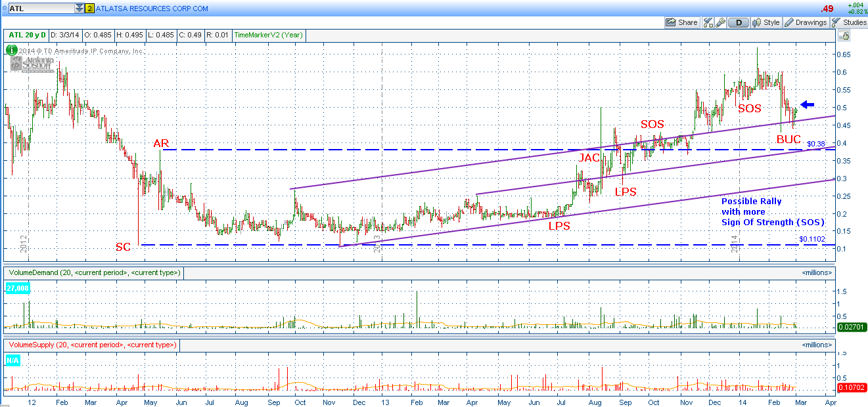Image resolution: width=868 pixels, height=407 pixels.
Task: Click the 2013 year time marker
Action: [378, 244]
